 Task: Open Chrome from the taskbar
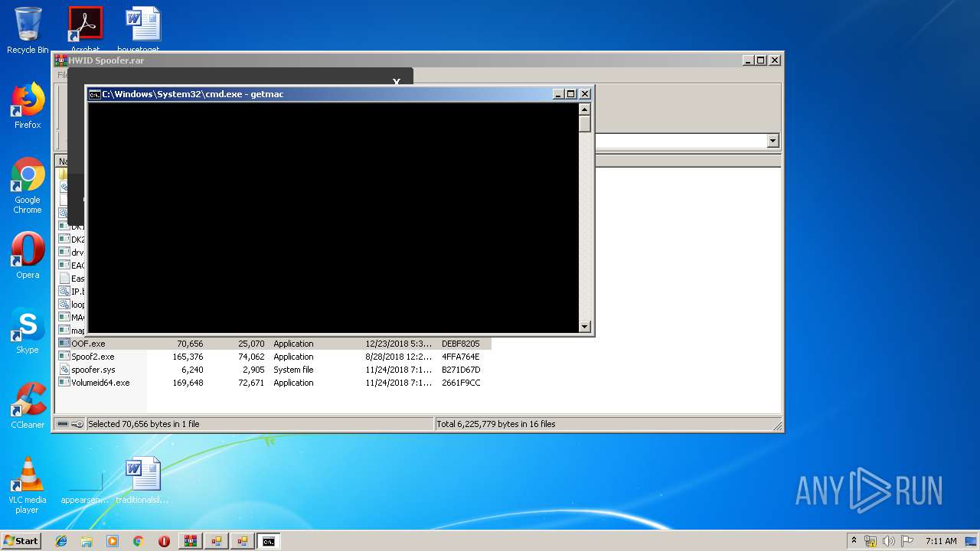pyautogui.click(x=138, y=541)
